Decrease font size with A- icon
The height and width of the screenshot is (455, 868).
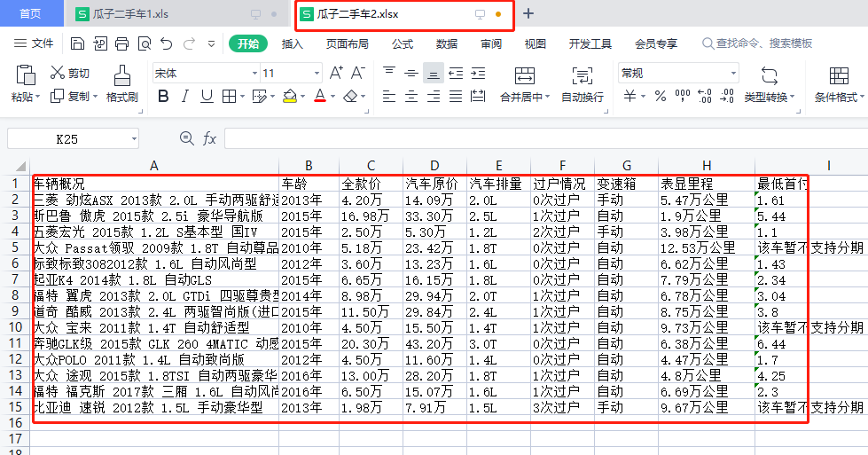pyautogui.click(x=358, y=73)
